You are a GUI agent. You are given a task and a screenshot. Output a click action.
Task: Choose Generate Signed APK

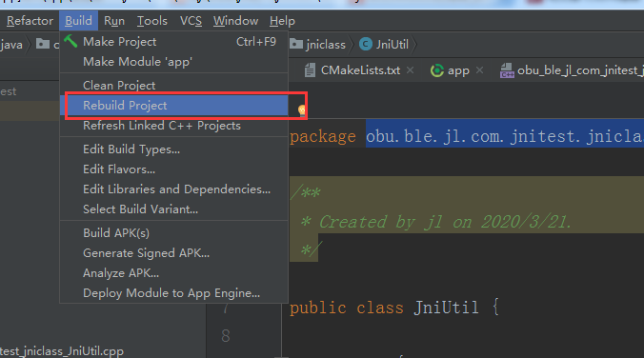(174, 253)
